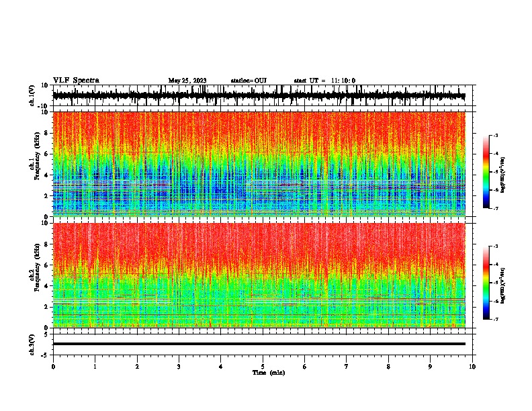
Task: Click the time-axis tick label "7"
Action: tap(347, 367)
